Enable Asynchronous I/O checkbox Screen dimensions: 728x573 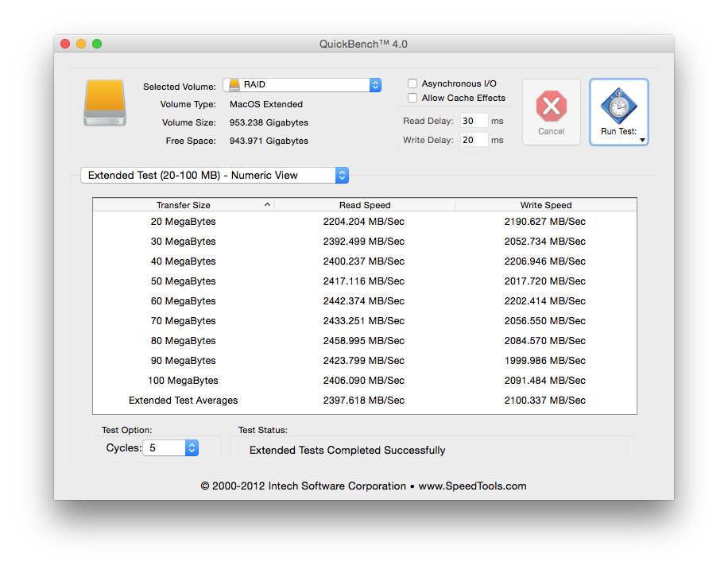pos(412,83)
